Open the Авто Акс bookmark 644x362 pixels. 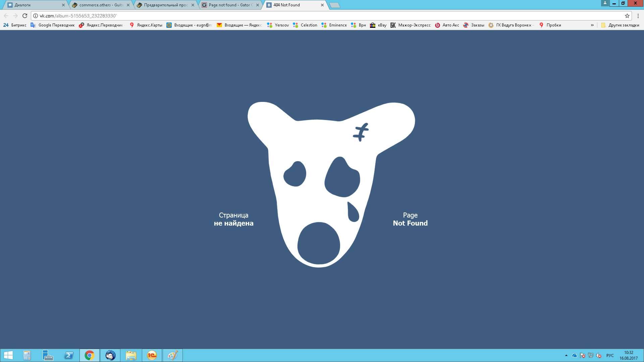pyautogui.click(x=447, y=25)
